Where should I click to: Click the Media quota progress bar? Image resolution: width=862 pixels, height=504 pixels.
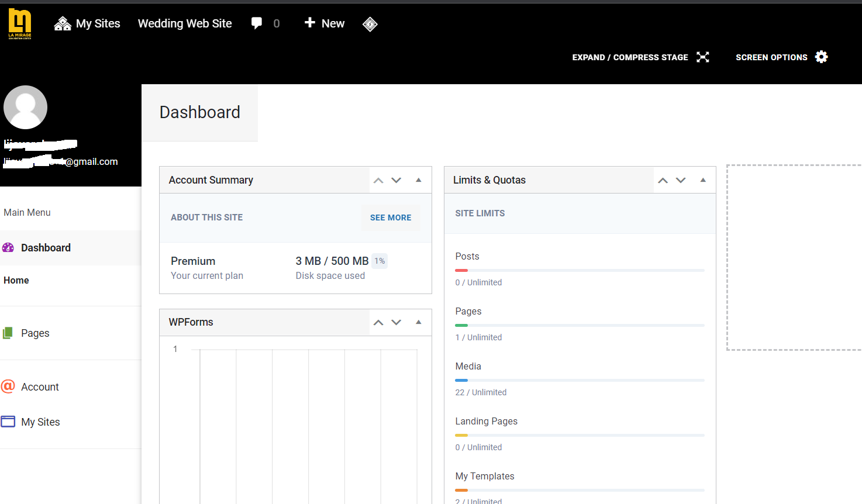(580, 380)
